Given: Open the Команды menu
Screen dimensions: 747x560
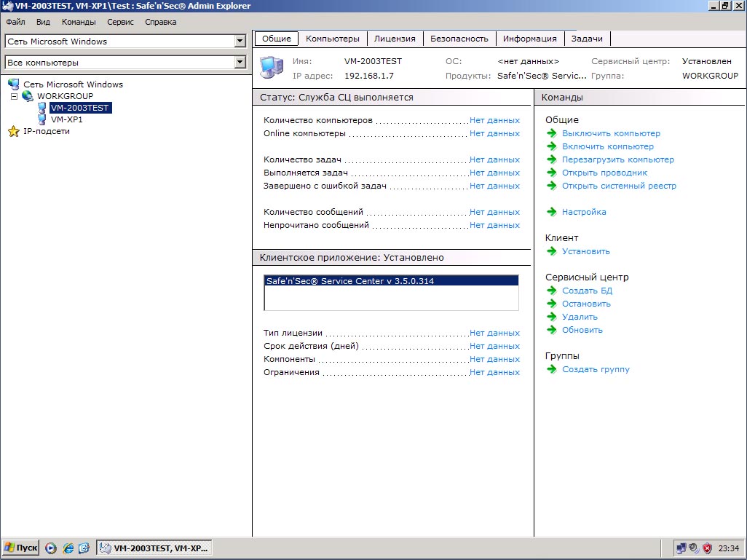Looking at the screenshot, I should pos(79,22).
